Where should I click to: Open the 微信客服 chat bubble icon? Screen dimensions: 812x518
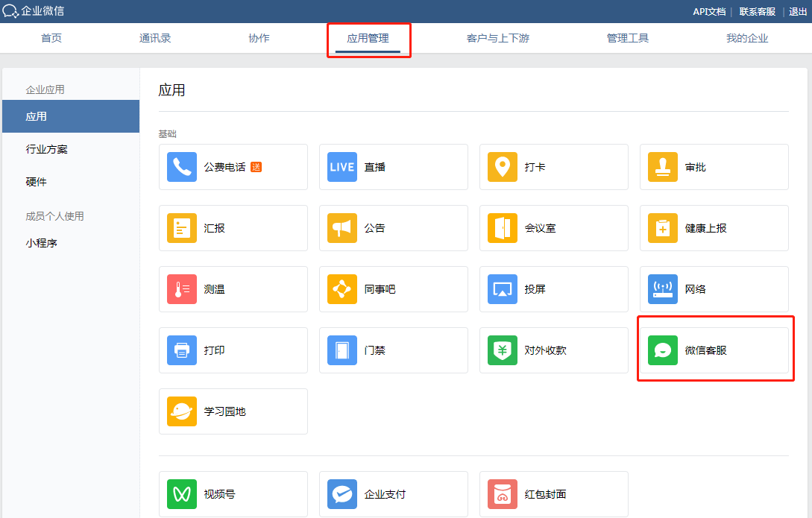pos(663,350)
